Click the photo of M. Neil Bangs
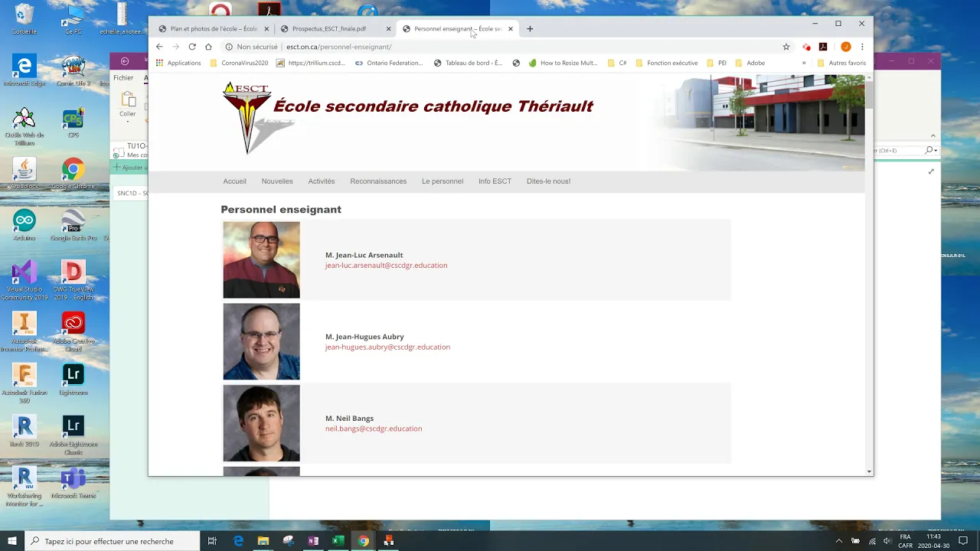This screenshot has width=980, height=551. 261,423
